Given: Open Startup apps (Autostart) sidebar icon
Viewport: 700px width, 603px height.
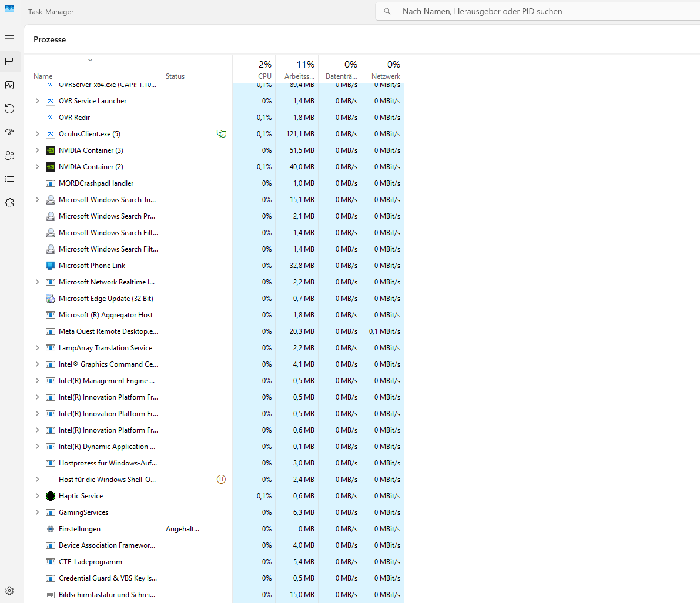Looking at the screenshot, I should tap(9, 132).
